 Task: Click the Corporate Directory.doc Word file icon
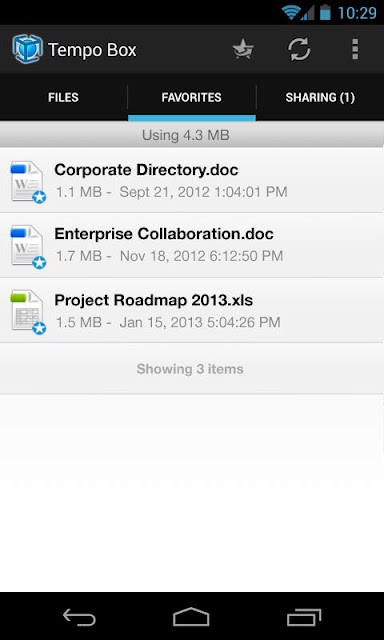click(x=28, y=182)
